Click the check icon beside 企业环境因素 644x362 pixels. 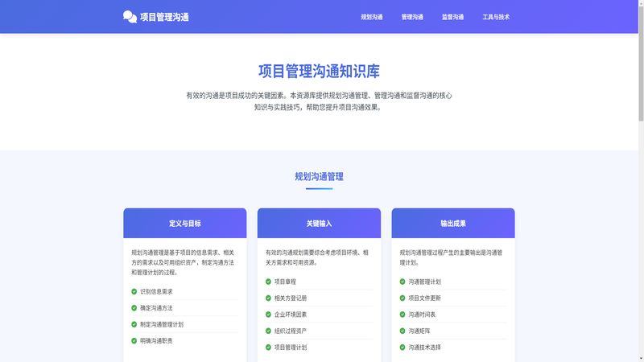point(268,315)
